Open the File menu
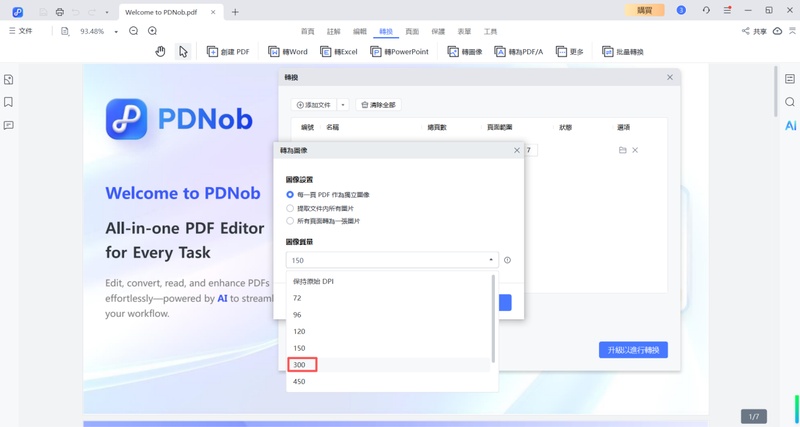Viewport: 800px width, 427px height. (20, 31)
